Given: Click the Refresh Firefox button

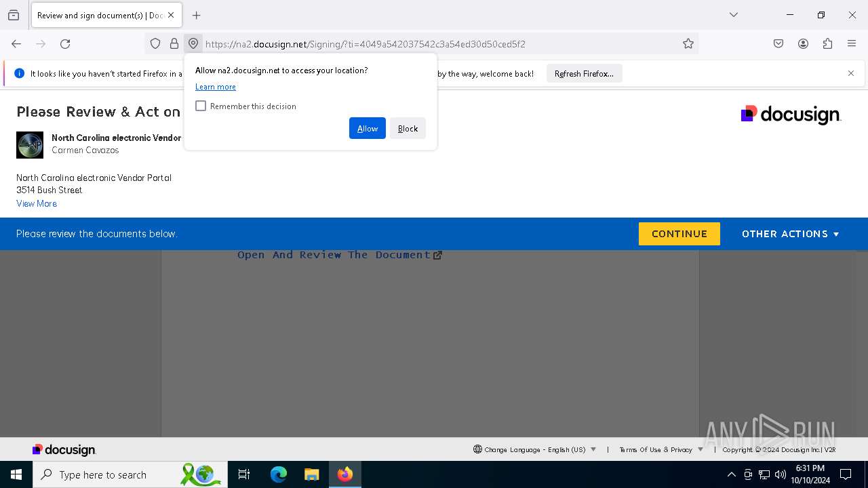Looking at the screenshot, I should [x=584, y=73].
